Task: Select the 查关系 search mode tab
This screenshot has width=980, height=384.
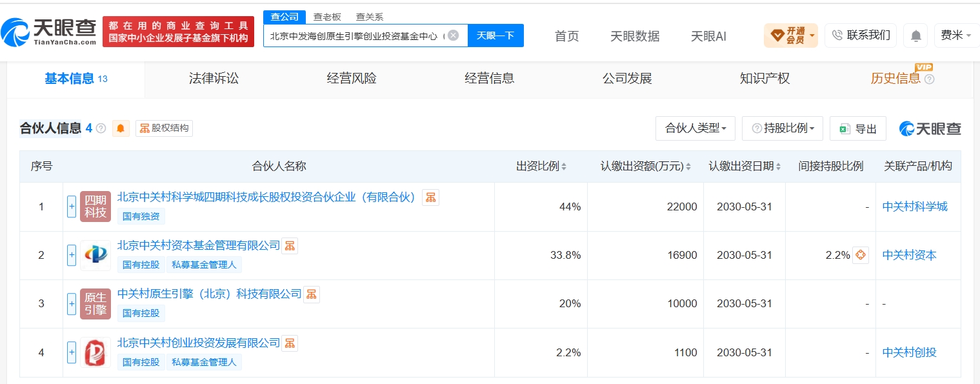Action: click(370, 17)
